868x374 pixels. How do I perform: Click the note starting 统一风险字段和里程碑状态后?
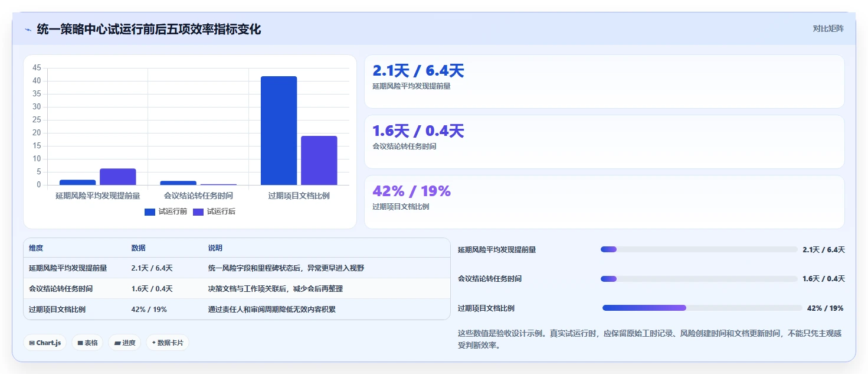[x=286, y=268]
